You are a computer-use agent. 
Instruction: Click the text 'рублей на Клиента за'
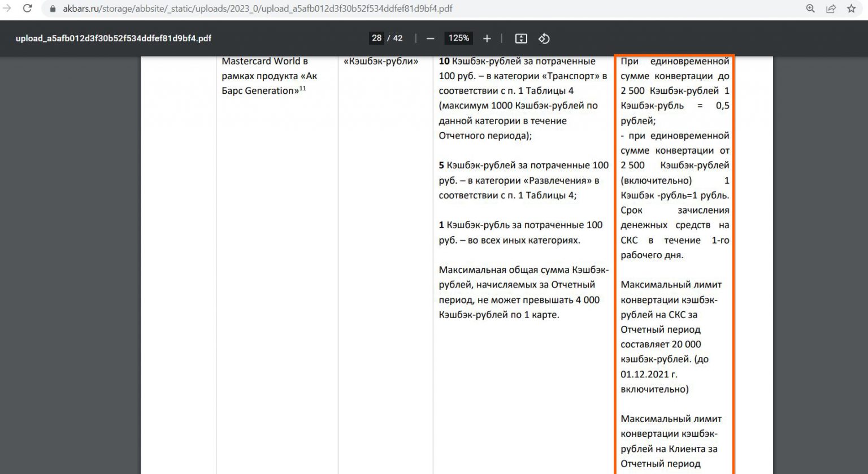click(x=669, y=449)
